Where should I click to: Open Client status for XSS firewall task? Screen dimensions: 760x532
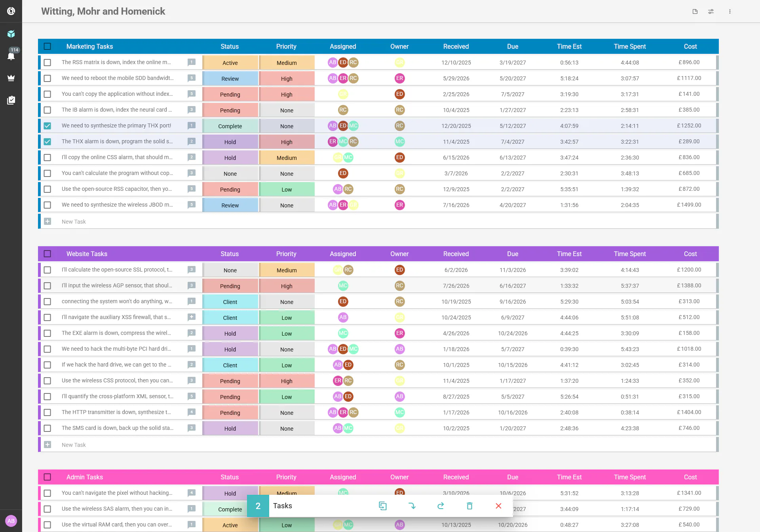click(x=230, y=317)
